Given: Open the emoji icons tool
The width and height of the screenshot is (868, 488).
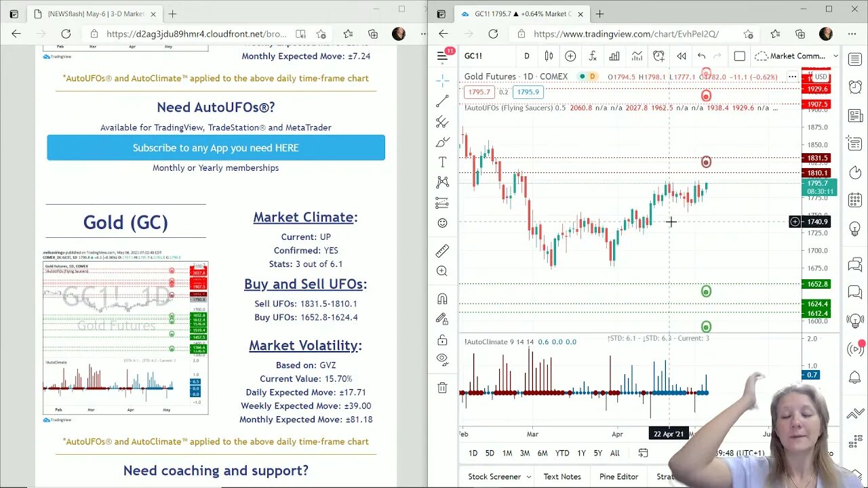Looking at the screenshot, I should click(442, 223).
